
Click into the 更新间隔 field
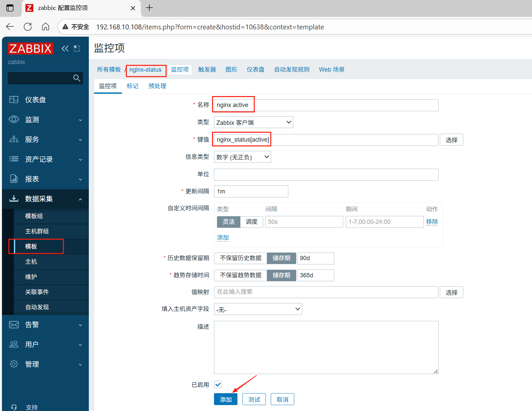(x=251, y=191)
